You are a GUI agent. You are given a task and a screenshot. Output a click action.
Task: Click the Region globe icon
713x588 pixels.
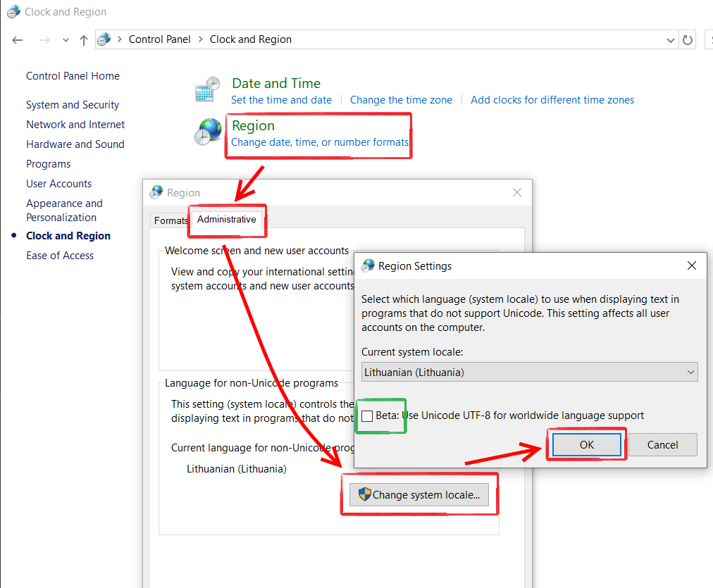click(x=208, y=132)
